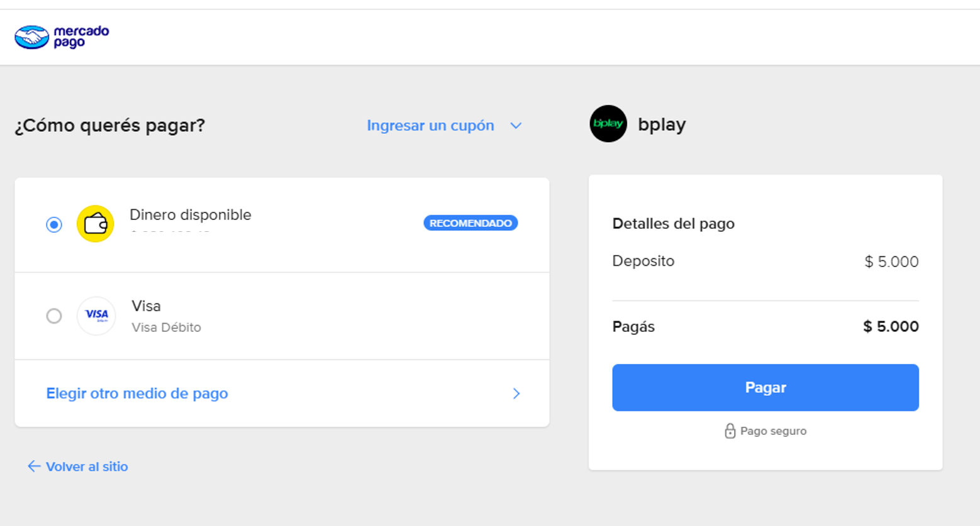Screen dimensions: 980x526
Task: Click the Visa Débito subtitle text
Action: click(166, 327)
